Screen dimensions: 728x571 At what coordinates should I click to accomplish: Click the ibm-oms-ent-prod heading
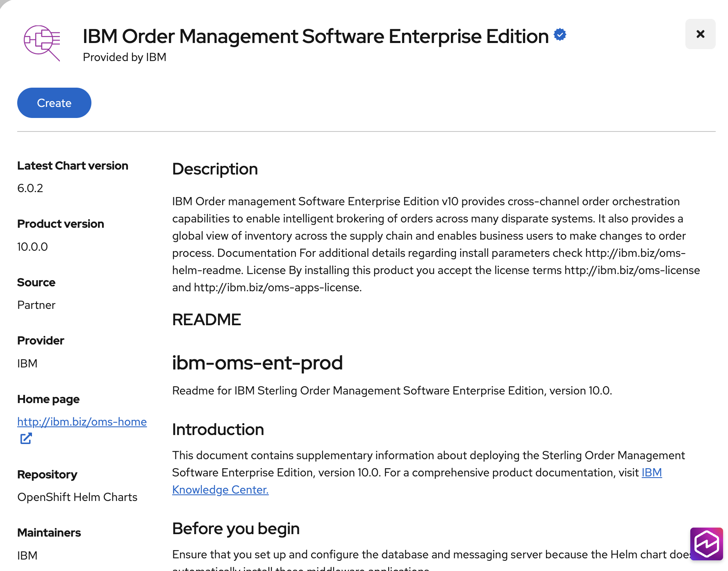tap(257, 363)
